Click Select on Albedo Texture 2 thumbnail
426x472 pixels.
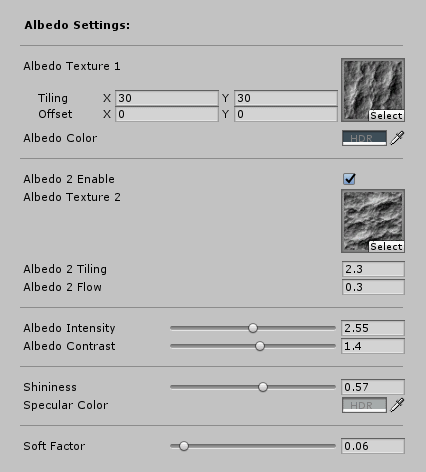click(386, 246)
